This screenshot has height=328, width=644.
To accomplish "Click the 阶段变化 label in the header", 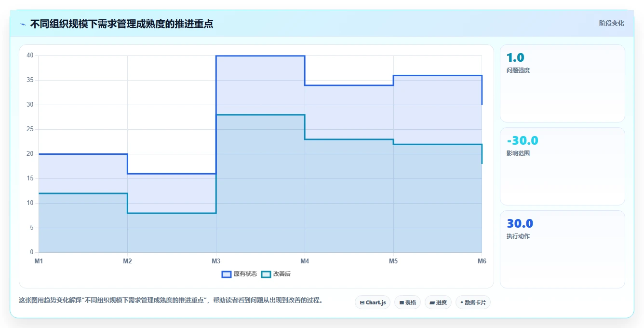I will coord(611,23).
